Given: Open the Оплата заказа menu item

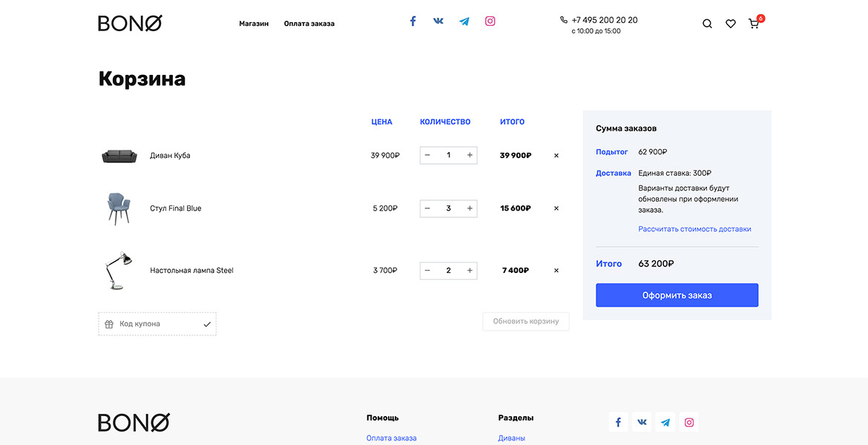Looking at the screenshot, I should 309,23.
